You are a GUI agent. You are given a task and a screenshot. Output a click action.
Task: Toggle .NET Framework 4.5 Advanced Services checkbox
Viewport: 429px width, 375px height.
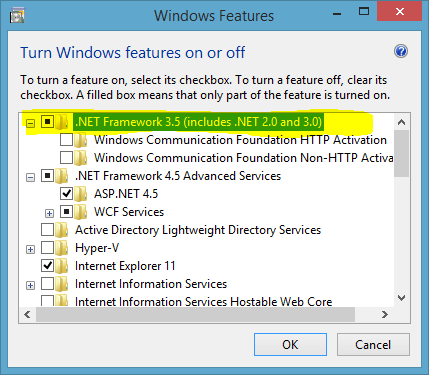(x=47, y=176)
